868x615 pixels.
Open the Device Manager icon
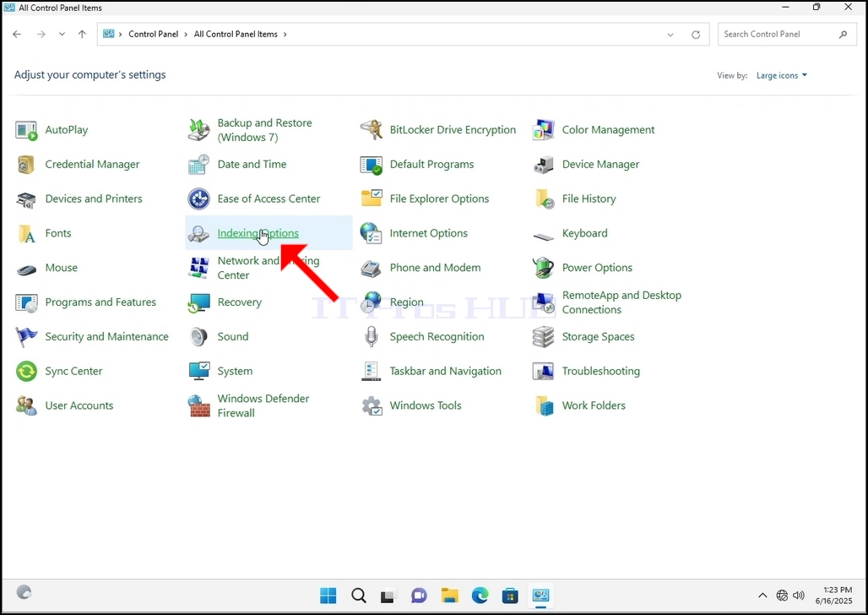544,165
